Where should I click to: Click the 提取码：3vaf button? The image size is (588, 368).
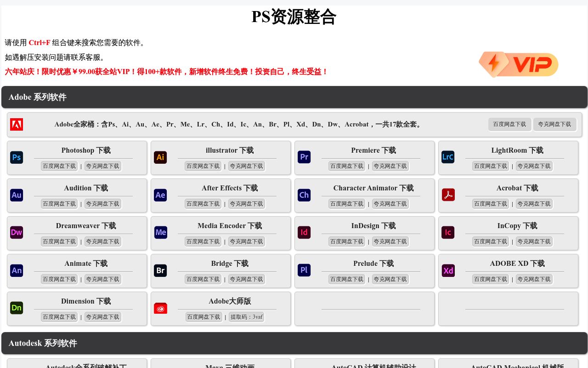pos(247,317)
